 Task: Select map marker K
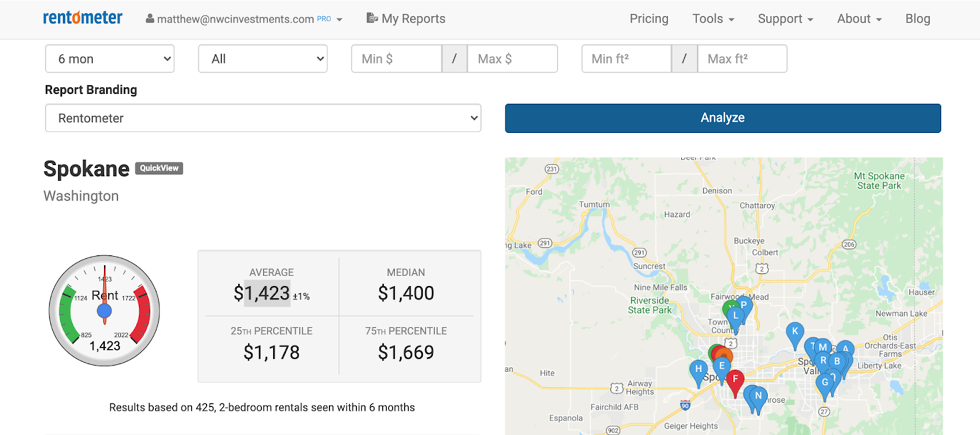[x=795, y=335]
